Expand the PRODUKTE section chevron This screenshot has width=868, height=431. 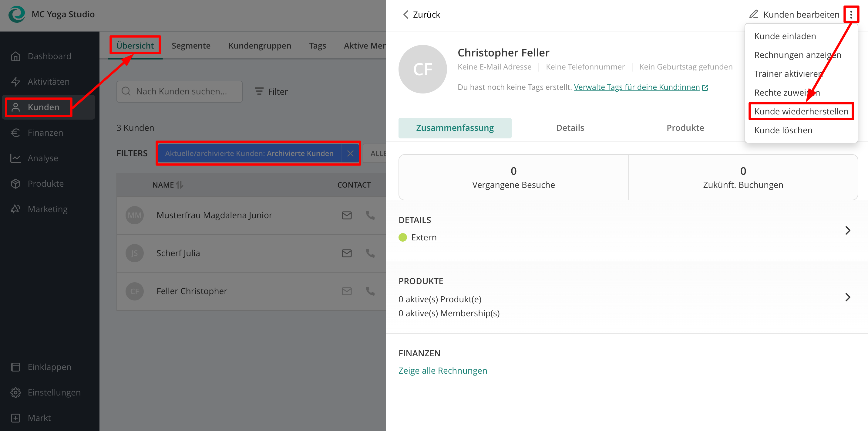point(848,297)
